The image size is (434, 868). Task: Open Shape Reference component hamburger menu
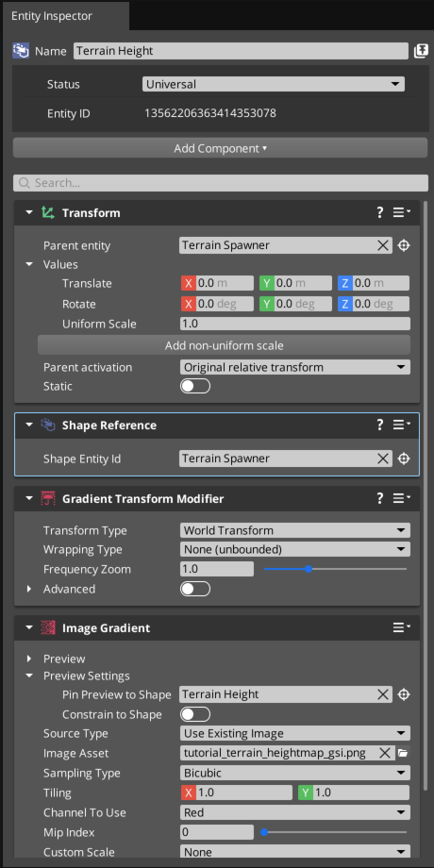point(401,426)
